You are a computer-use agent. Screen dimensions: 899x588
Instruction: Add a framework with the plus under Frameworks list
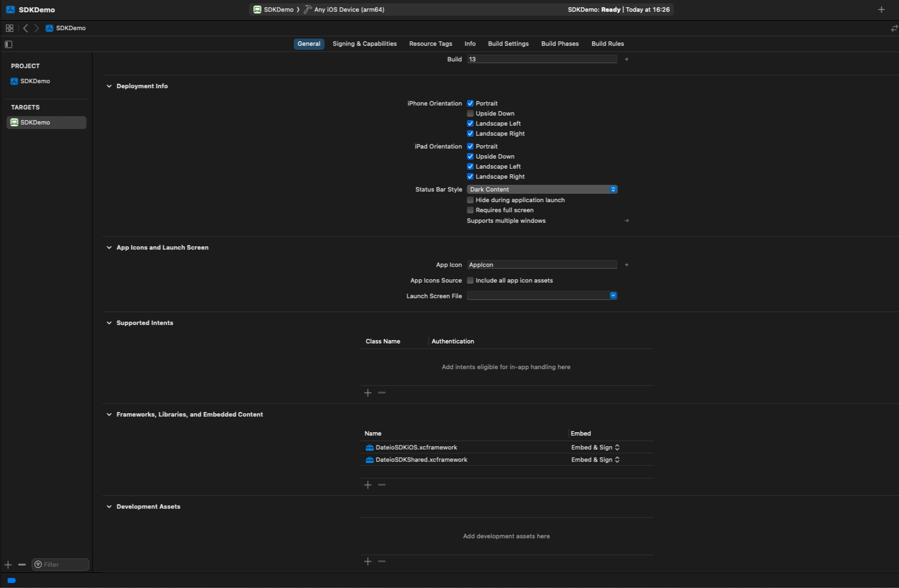(368, 485)
